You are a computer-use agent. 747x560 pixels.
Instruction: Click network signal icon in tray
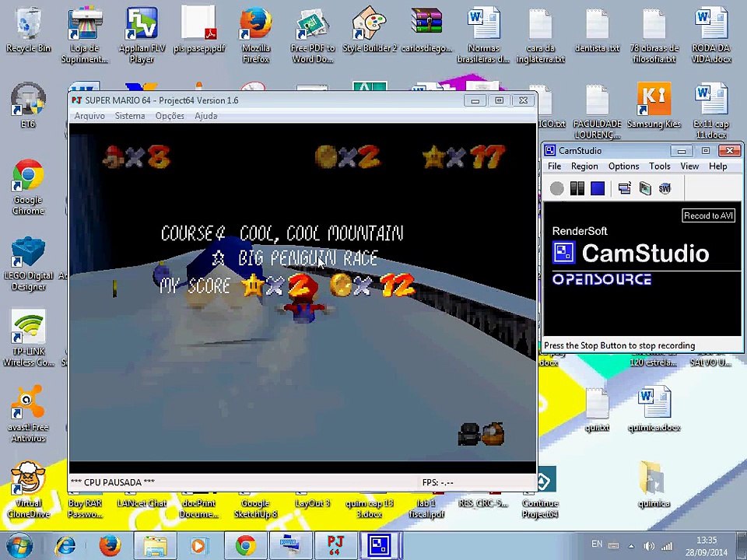click(x=668, y=546)
